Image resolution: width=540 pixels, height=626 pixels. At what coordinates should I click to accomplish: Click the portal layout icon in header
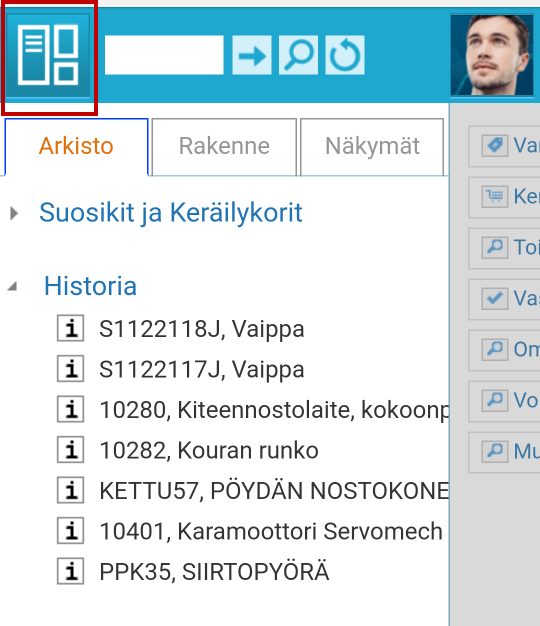pos(48,55)
